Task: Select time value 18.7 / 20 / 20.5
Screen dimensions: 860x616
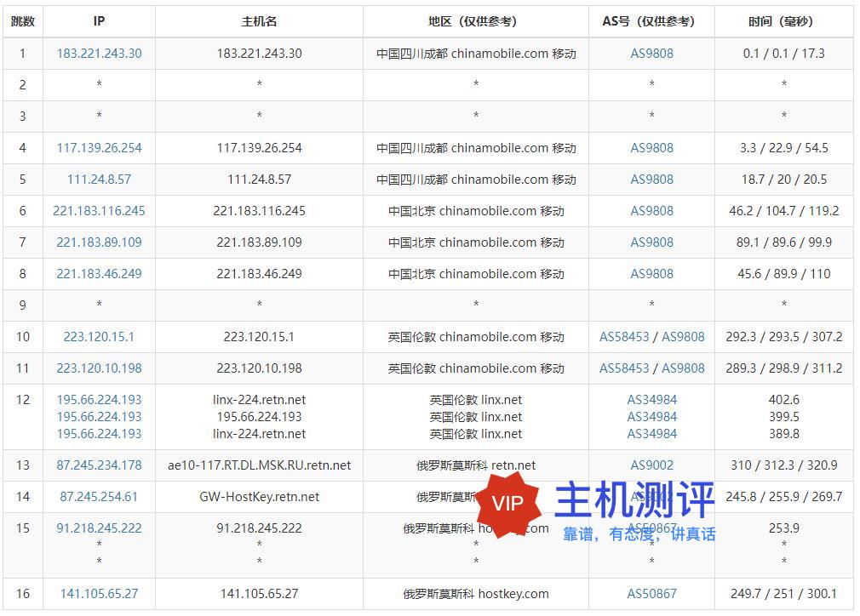Action: click(783, 180)
